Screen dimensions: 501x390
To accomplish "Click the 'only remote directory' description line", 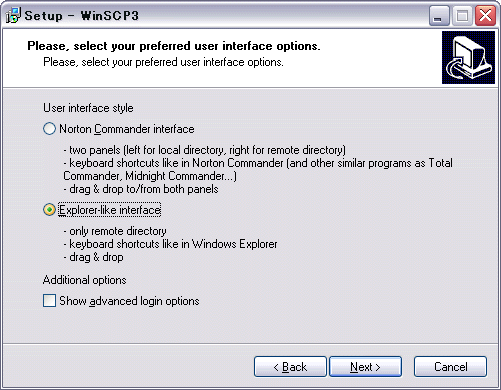I will click(115, 231).
